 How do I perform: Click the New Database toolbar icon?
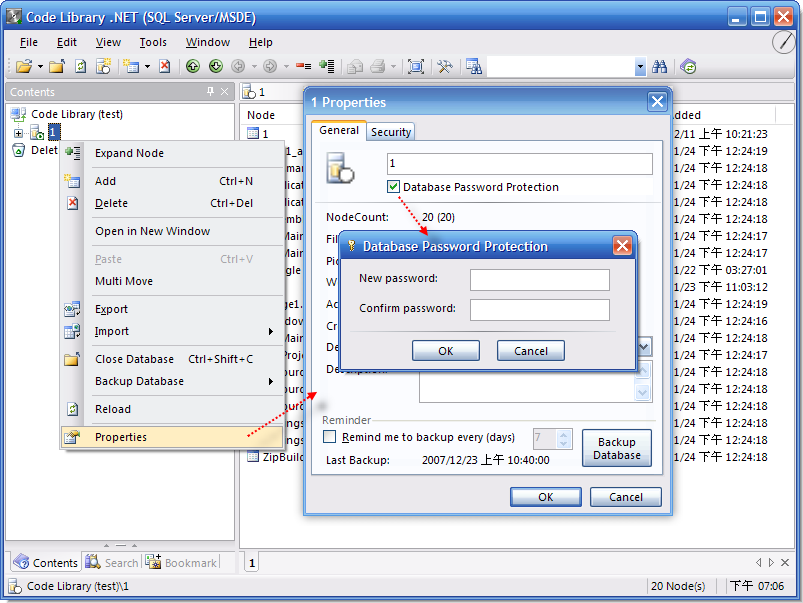coord(103,66)
